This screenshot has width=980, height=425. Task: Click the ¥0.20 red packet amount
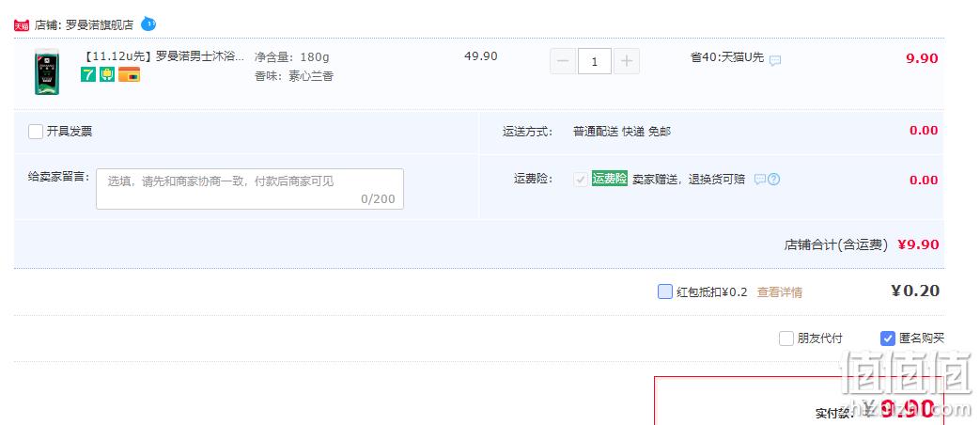click(915, 291)
